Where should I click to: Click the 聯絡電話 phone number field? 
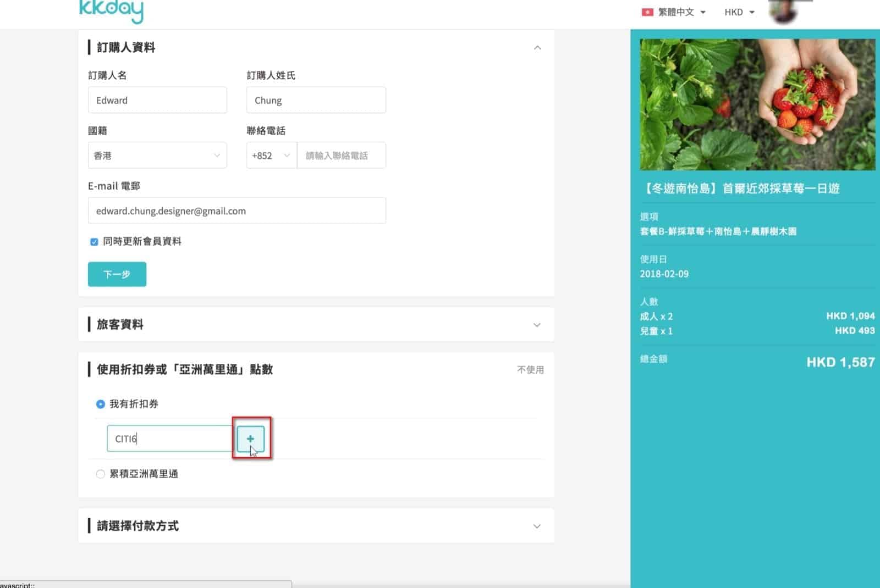(341, 156)
